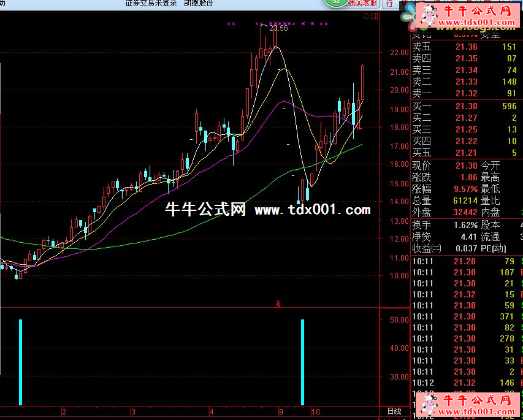The image size is (523, 420).
Task: Click the PE(动) label
Action: click(494, 248)
